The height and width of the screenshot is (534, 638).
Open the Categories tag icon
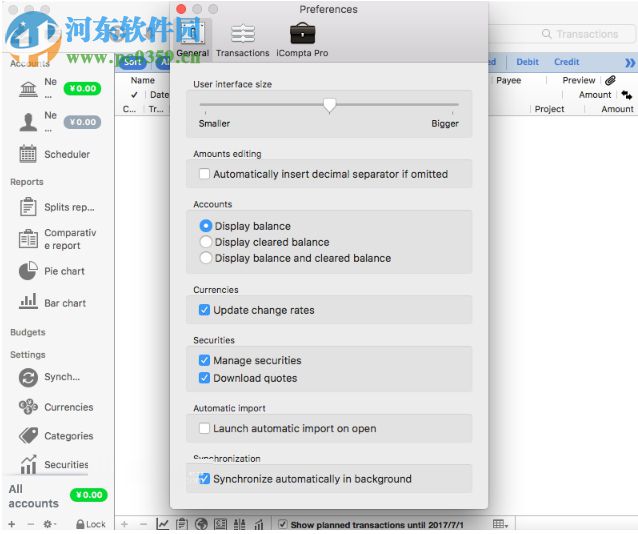click(28, 436)
